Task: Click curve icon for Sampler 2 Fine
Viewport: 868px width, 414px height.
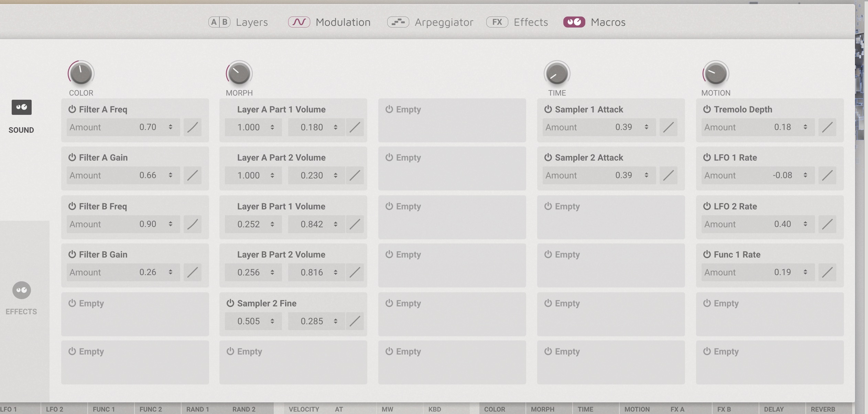Action: [355, 321]
